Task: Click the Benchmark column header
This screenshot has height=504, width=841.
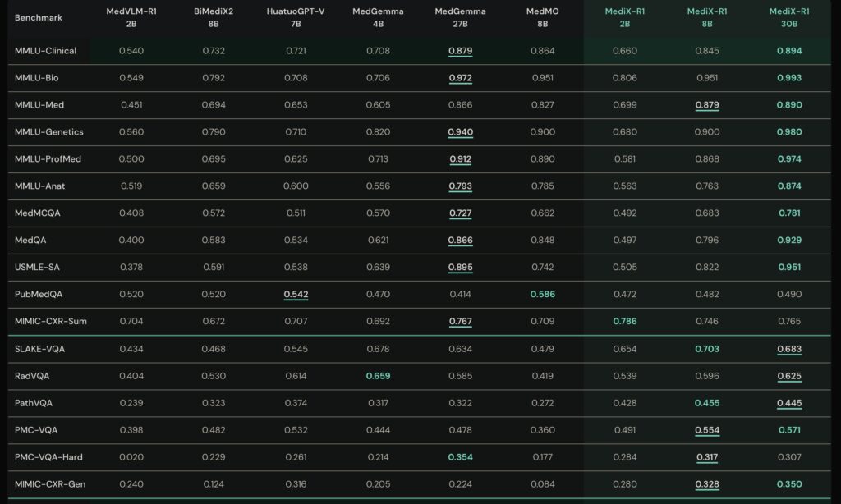Action: (39, 17)
